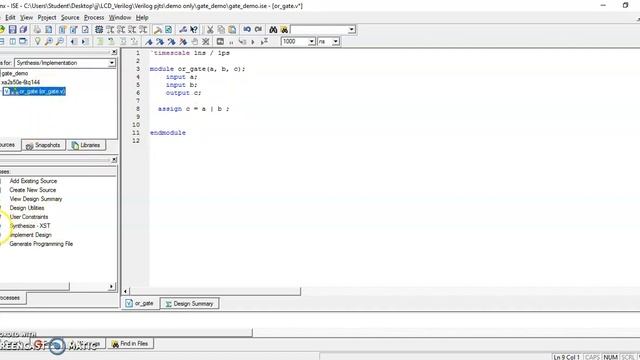Open the Process menu

pos(94,18)
